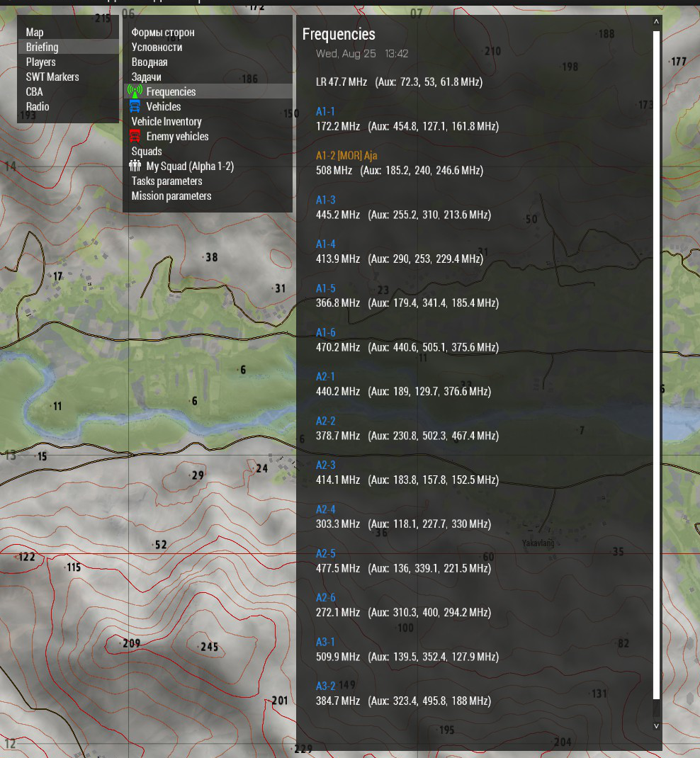Click the red Enemy vehicles icon
Viewport: 700px width, 758px height.
pos(135,136)
